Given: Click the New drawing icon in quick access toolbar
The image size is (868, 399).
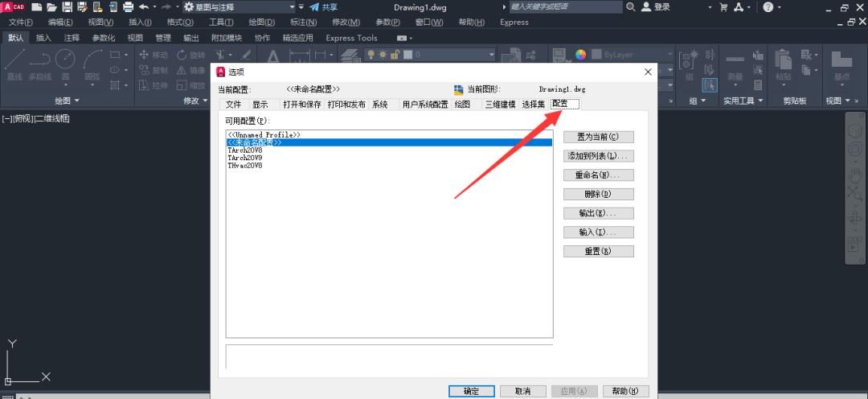Looking at the screenshot, I should pyautogui.click(x=36, y=7).
